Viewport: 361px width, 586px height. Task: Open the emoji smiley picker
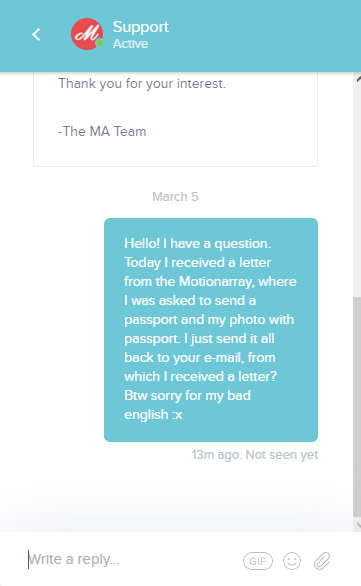tap(292, 561)
